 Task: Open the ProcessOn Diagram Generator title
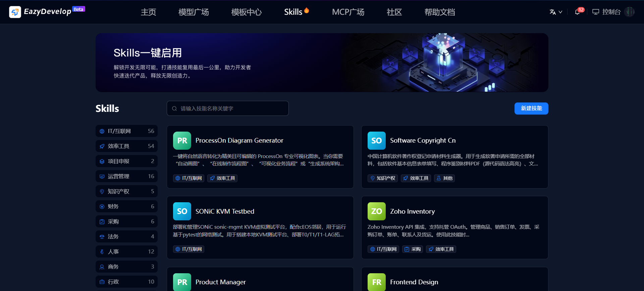(239, 141)
